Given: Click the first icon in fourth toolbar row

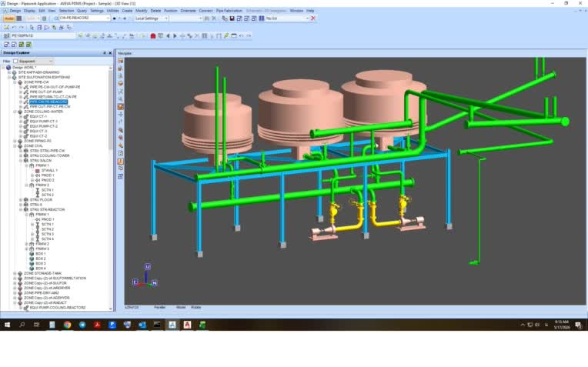Looking at the screenshot, I should (x=6, y=45).
